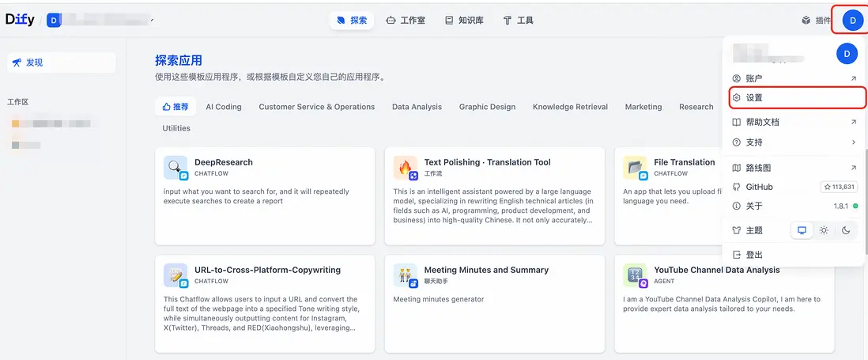The height and width of the screenshot is (360, 868).
Task: Click the Text Polishing flame icon
Action: 405,167
